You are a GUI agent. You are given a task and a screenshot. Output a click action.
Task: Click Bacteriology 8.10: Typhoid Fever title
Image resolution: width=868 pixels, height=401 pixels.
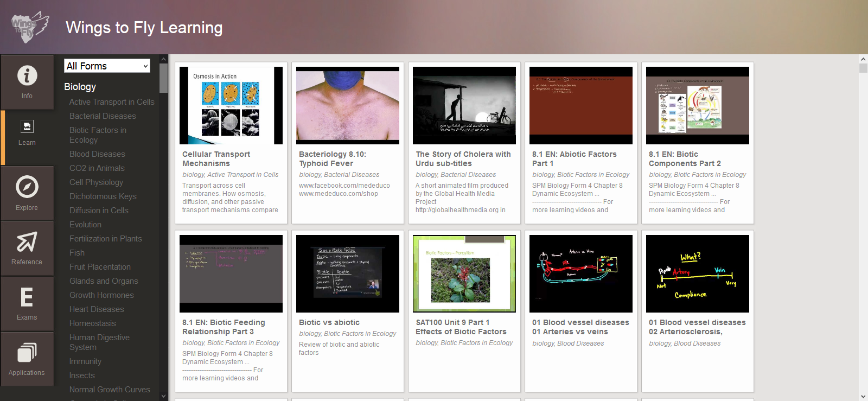click(333, 159)
